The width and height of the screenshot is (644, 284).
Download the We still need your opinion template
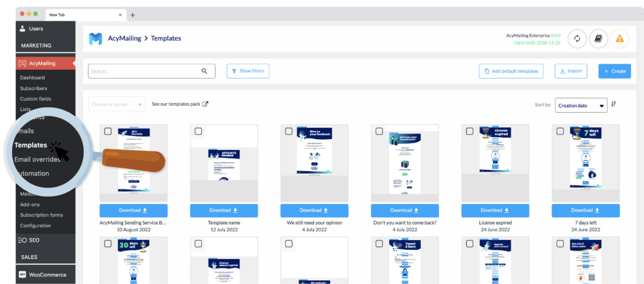314,210
